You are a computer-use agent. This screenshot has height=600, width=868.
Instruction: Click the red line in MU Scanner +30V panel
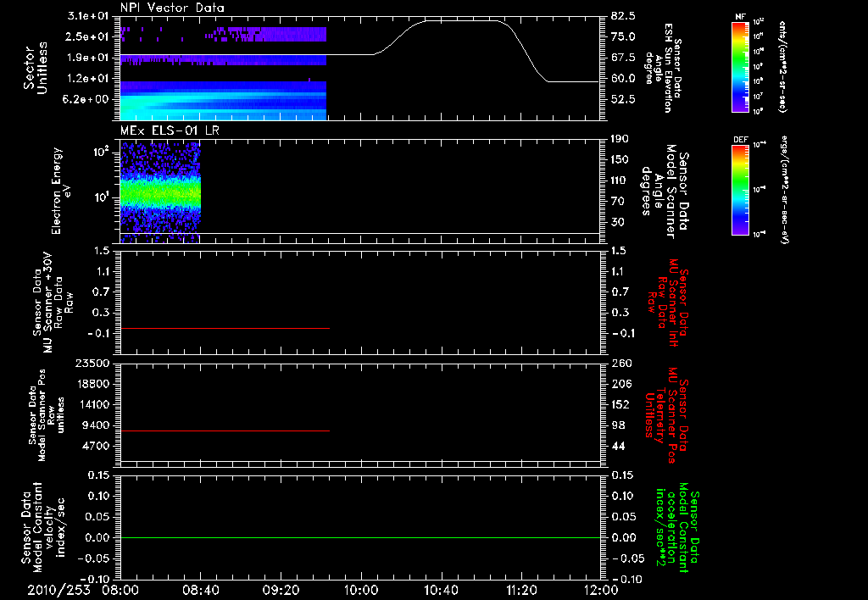pyautogui.click(x=225, y=328)
